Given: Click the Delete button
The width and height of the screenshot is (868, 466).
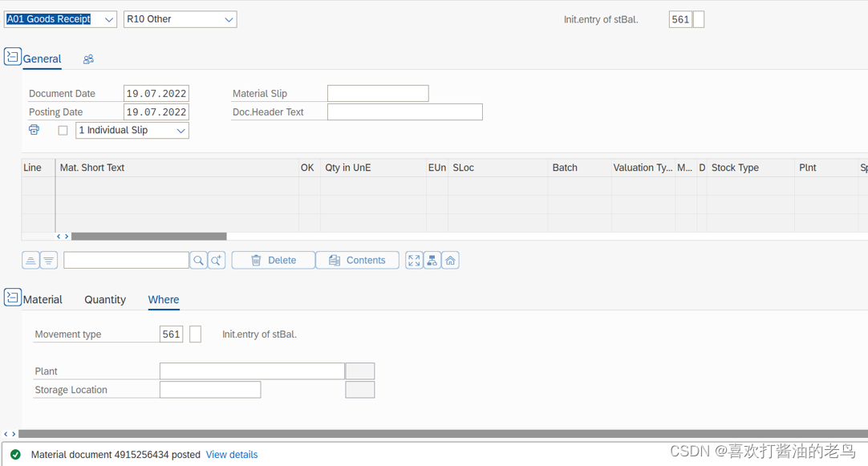Looking at the screenshot, I should point(273,260).
